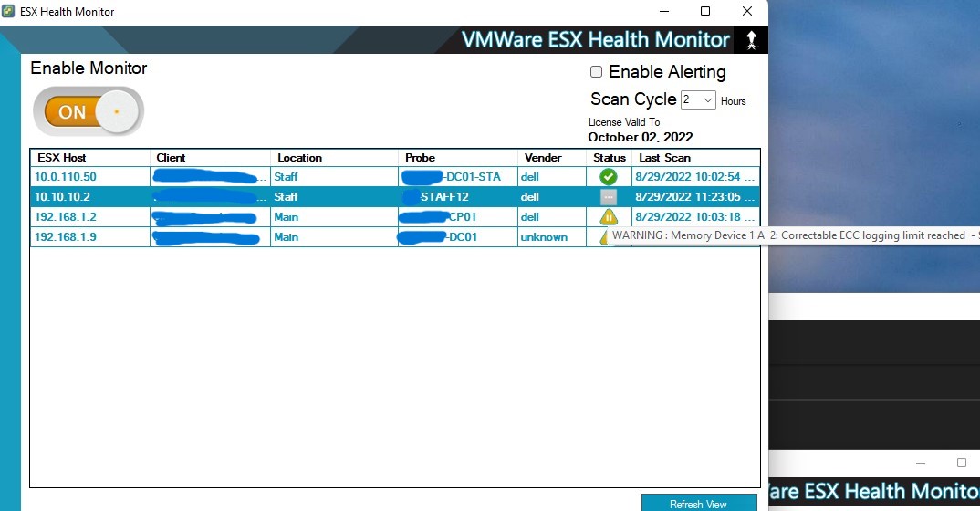Click probe cell ending in DC01-STA

point(458,177)
